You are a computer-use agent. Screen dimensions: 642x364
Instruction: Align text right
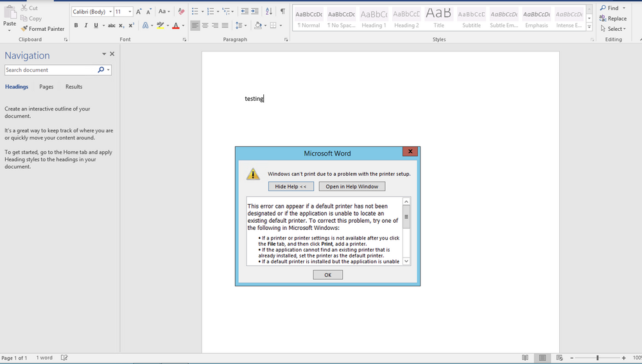(215, 26)
